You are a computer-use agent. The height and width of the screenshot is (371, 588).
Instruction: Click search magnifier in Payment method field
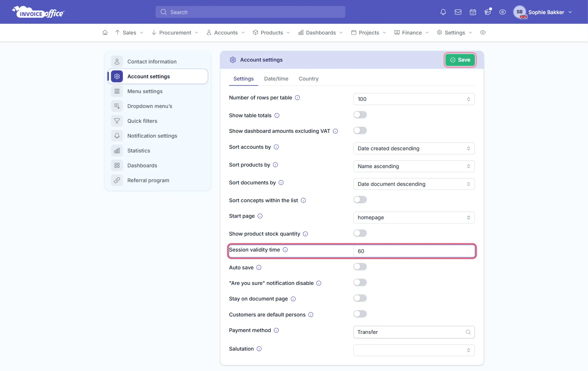point(468,332)
